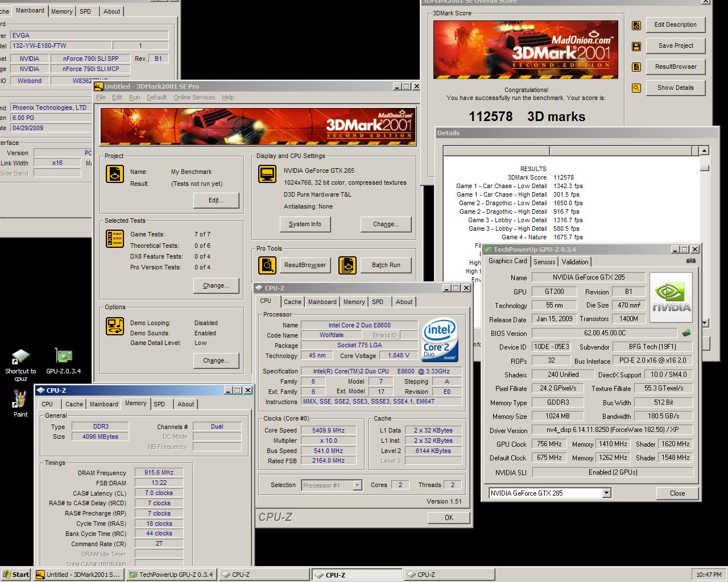Click the Selected Tests checklist icon
The height and width of the screenshot is (582, 728).
pos(115,238)
